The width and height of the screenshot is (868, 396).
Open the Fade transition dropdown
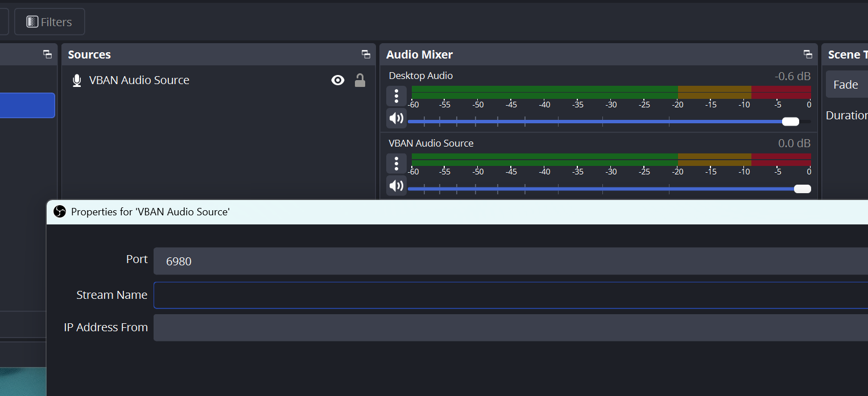[848, 85]
